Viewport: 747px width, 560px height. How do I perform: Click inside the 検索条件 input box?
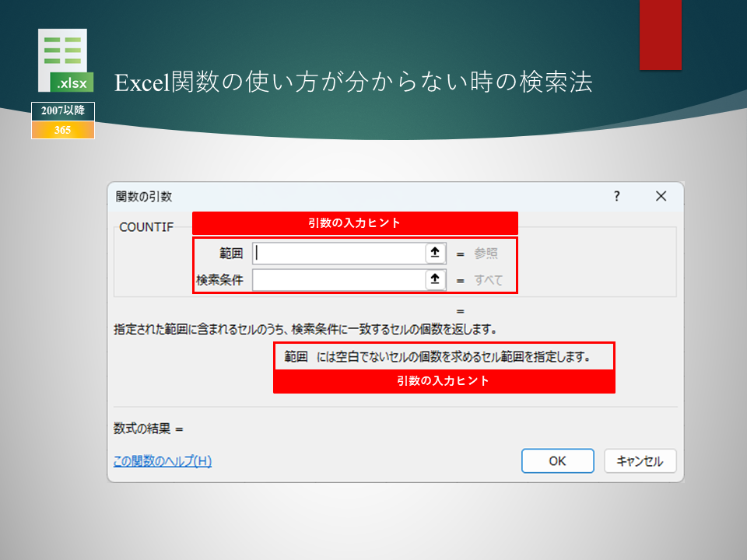coord(338,280)
